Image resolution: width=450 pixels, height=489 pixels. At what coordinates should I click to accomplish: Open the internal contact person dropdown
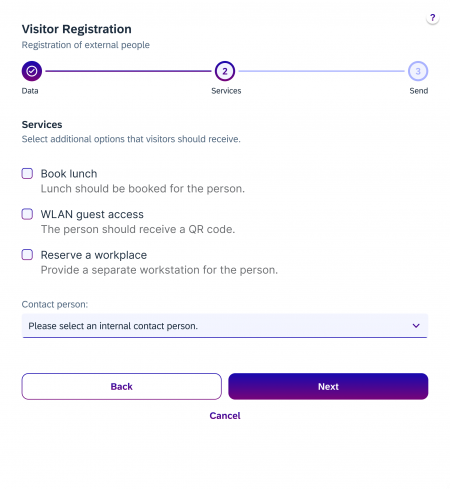[225, 326]
